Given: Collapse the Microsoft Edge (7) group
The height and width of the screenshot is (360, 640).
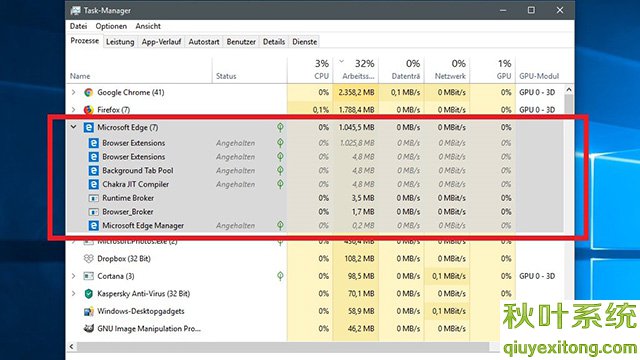Looking at the screenshot, I should coord(73,127).
